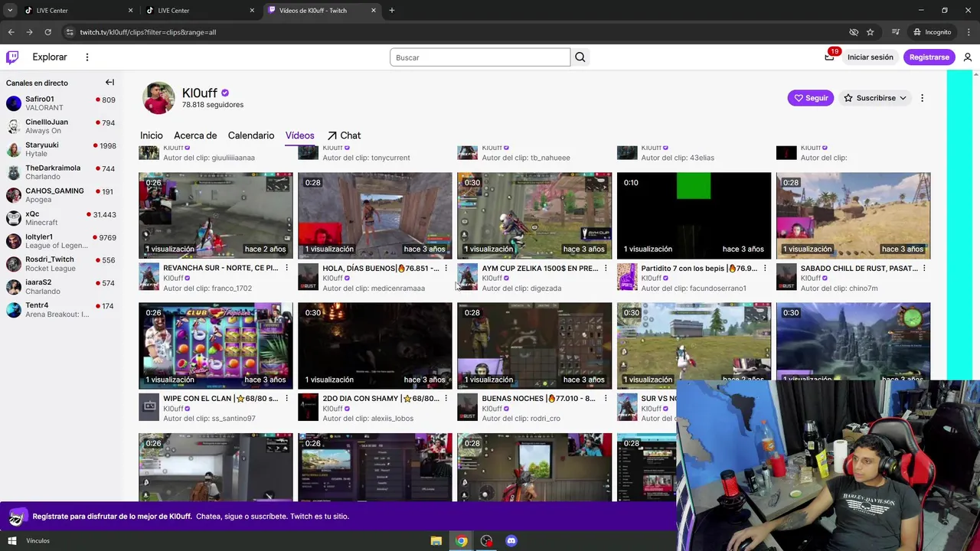This screenshot has width=980, height=551.
Task: Click Rosdri_Twitch avatar in sidebar
Action: 14,264
